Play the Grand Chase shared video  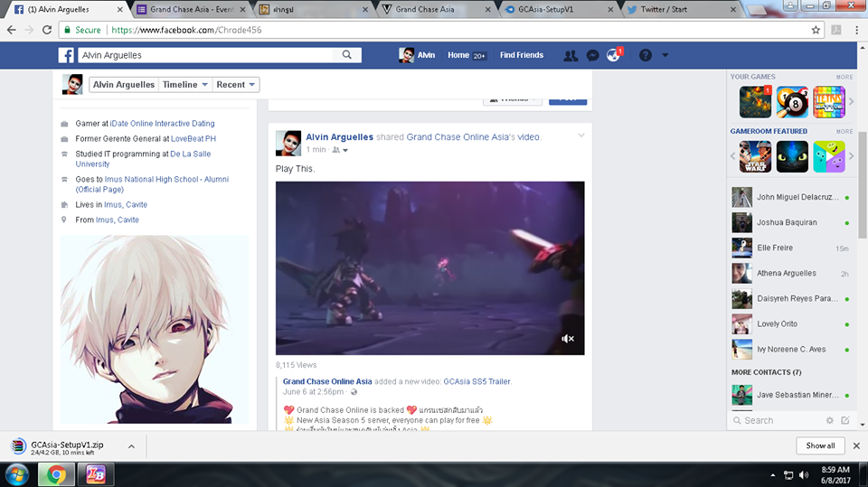[429, 268]
